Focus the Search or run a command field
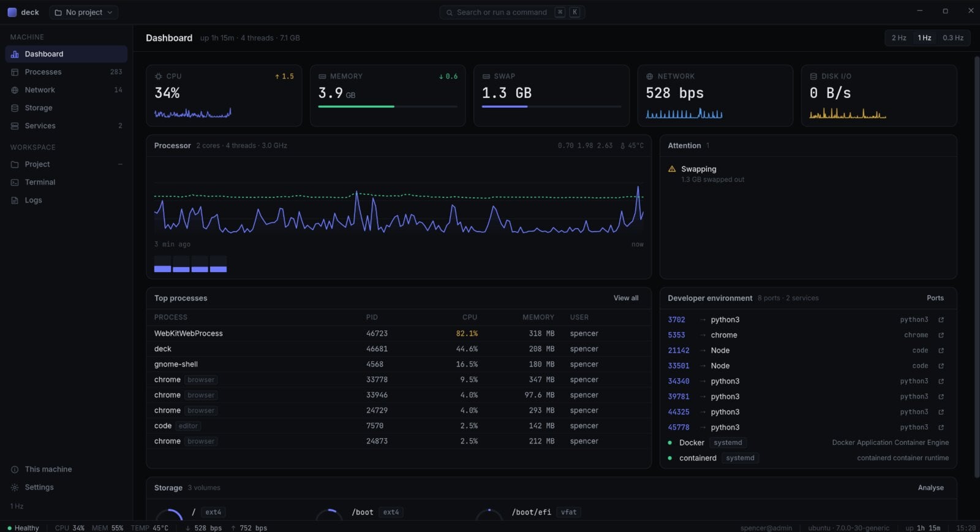980x532 pixels. point(512,12)
